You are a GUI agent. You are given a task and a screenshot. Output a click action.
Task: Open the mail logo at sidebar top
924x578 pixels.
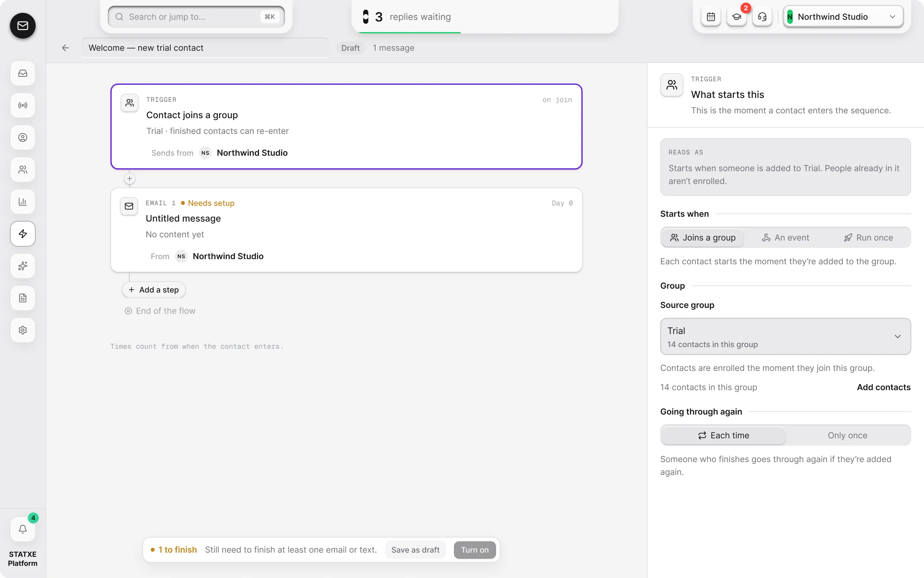coord(22,26)
